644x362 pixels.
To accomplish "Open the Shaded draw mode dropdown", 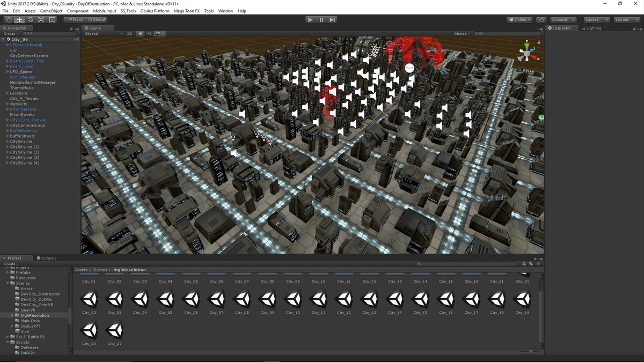I will (104, 34).
